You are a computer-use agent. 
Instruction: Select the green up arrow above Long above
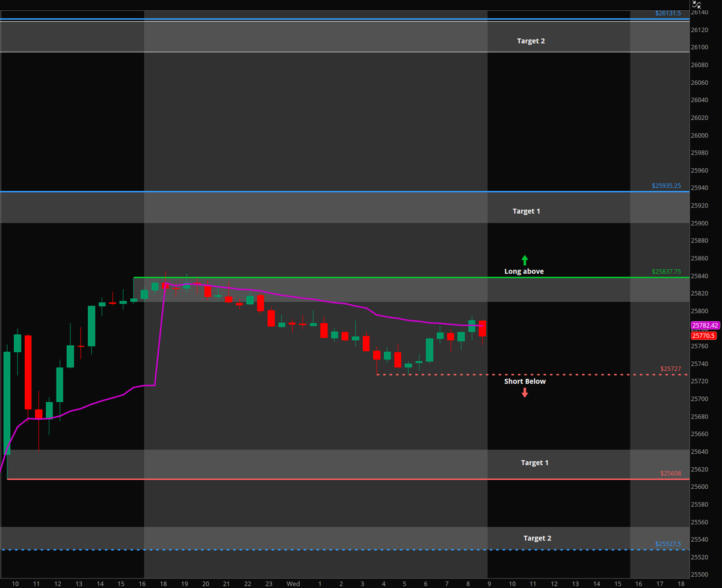click(x=525, y=260)
